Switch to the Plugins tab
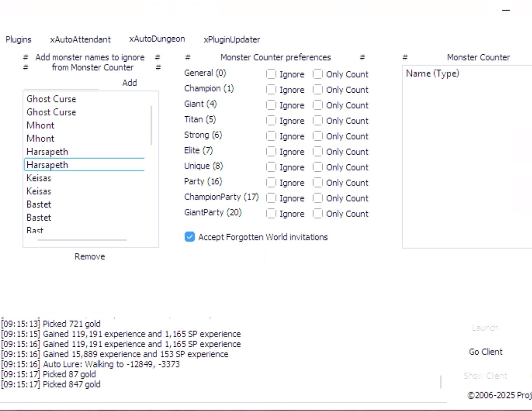This screenshot has width=532, height=411. click(x=18, y=40)
